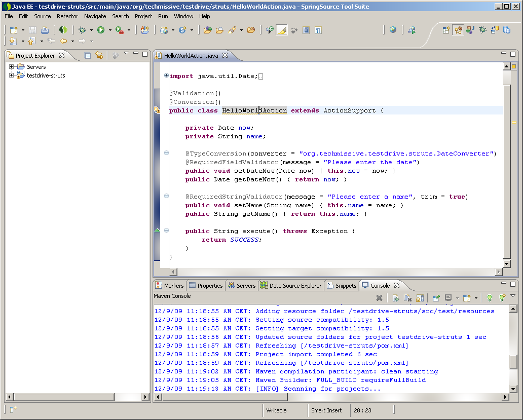This screenshot has width=523, height=420.
Task: Click the Open Console icon
Action: 467,298
